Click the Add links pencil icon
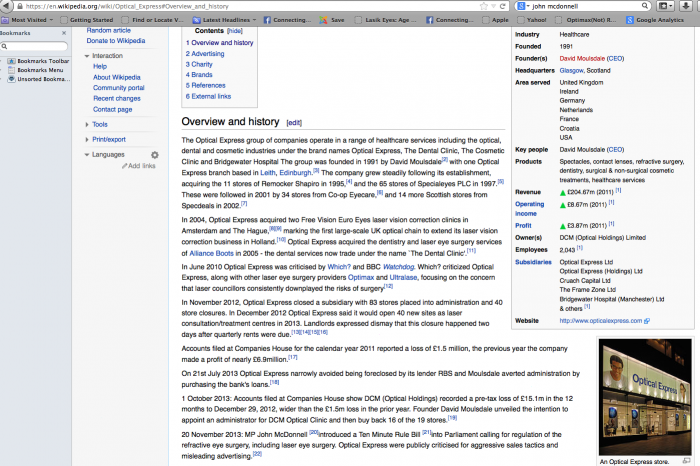Image resolution: width=700 pixels, height=466 pixels. coord(123,166)
